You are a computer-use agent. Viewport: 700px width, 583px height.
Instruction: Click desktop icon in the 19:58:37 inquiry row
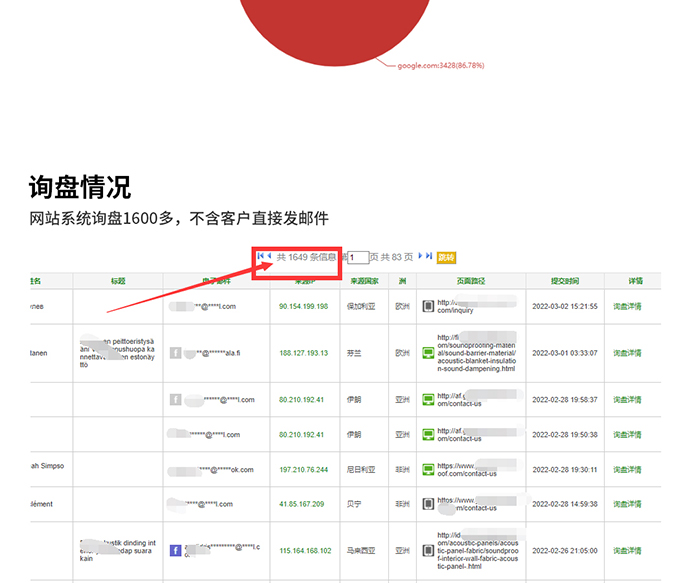point(428,400)
